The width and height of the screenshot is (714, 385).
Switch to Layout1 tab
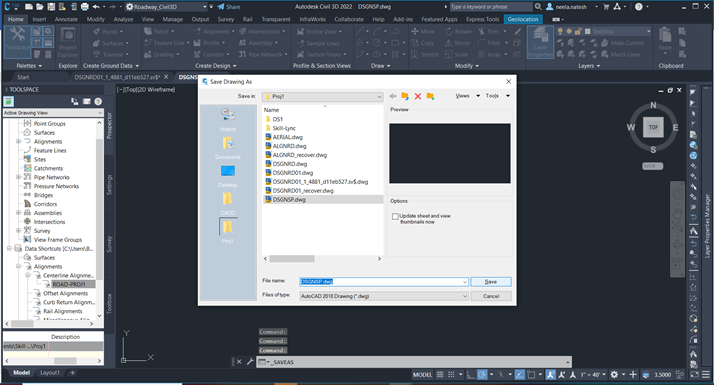pos(50,373)
